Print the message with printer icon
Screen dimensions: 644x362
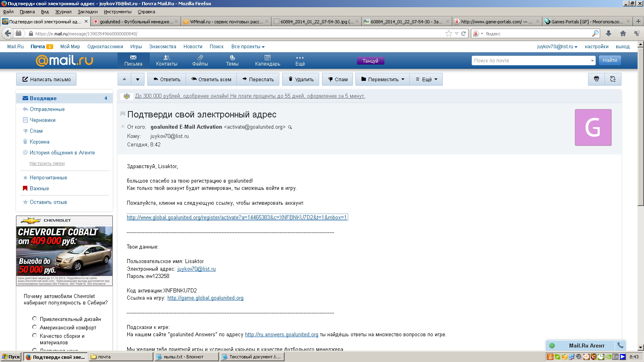pyautogui.click(x=597, y=79)
